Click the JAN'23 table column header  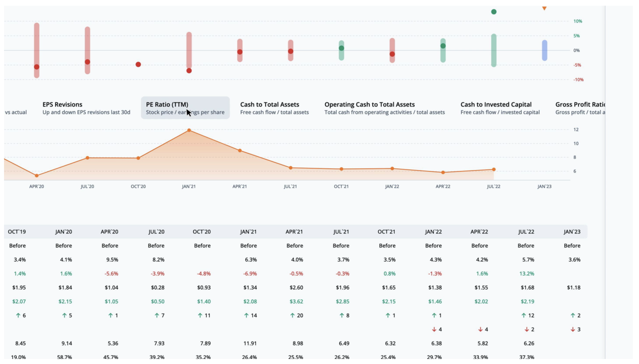point(572,232)
